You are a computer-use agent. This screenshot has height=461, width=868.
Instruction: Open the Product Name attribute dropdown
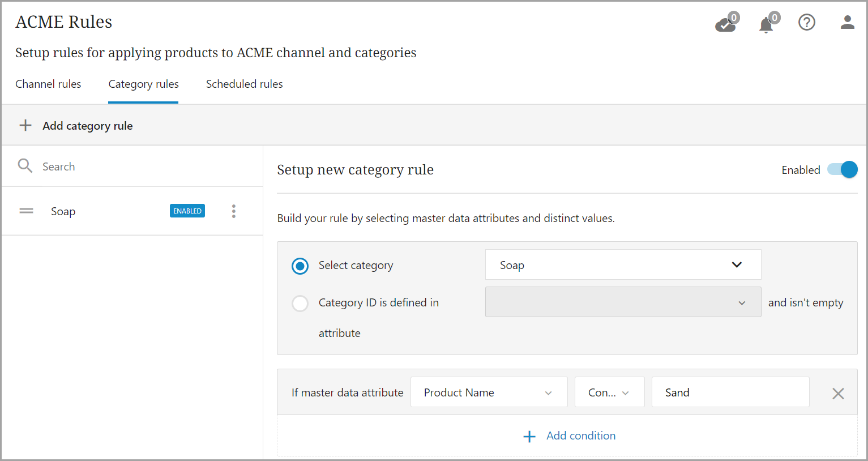[x=488, y=392]
